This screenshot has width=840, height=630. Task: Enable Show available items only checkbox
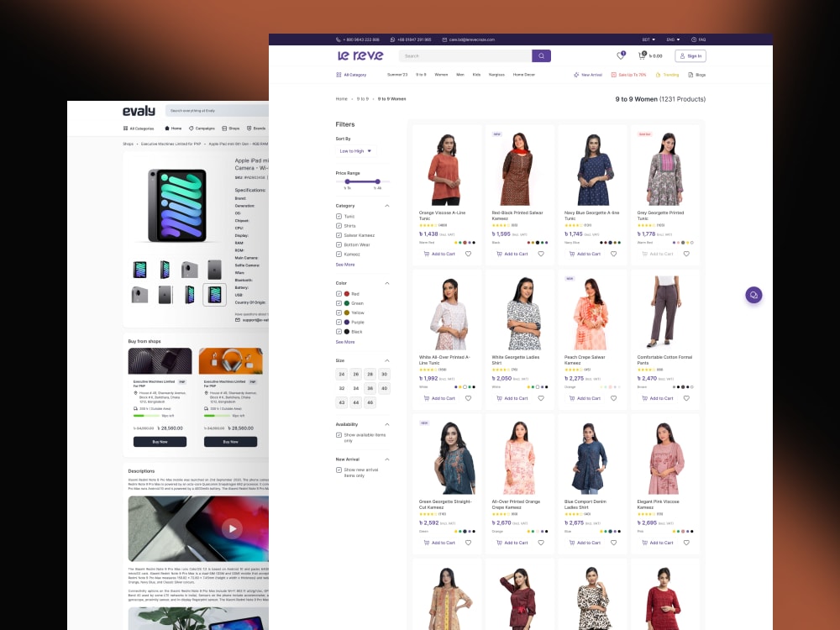339,435
